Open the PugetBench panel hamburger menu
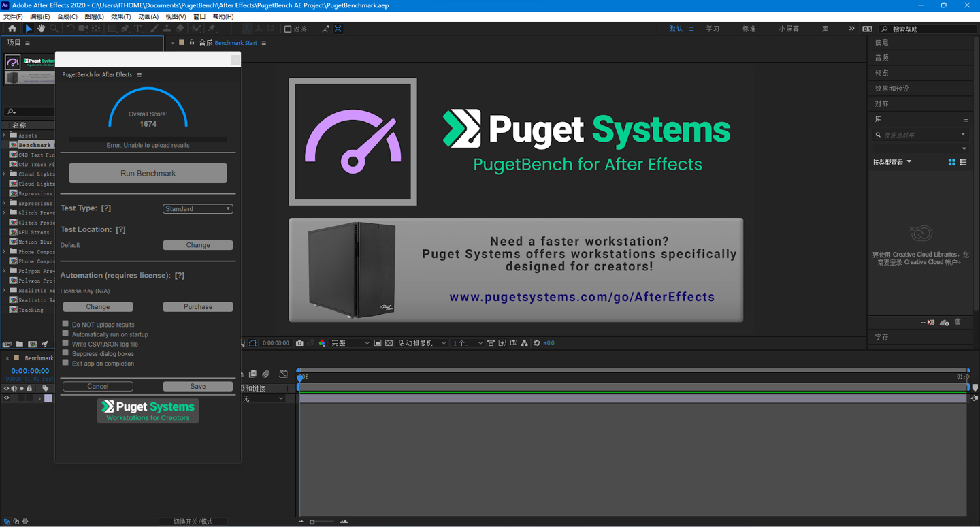The height and width of the screenshot is (527, 980). coord(140,75)
